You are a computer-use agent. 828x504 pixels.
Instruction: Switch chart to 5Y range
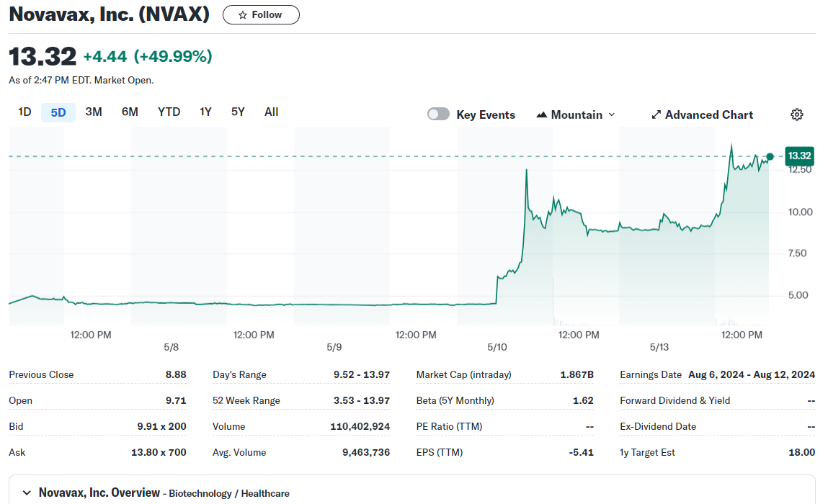(238, 112)
